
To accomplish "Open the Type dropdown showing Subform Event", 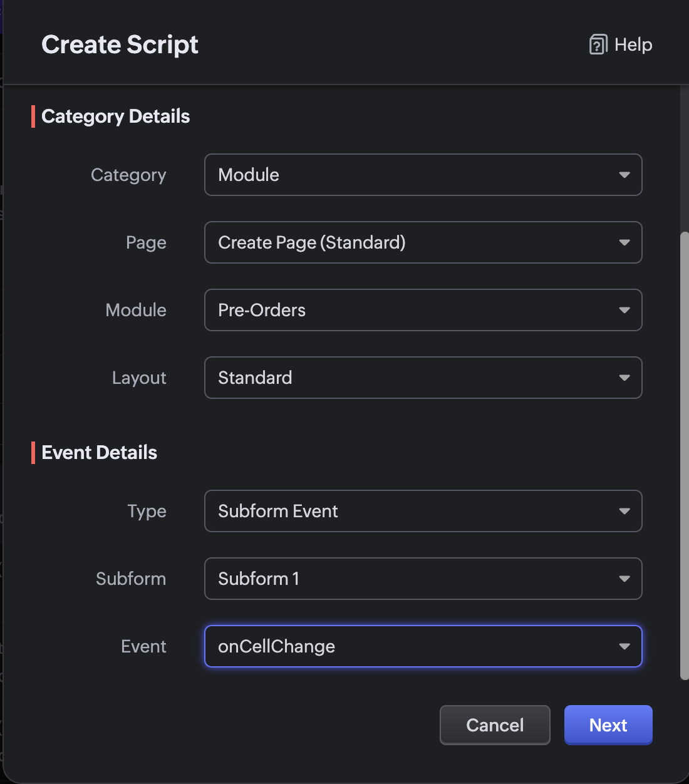I will coord(413,511).
